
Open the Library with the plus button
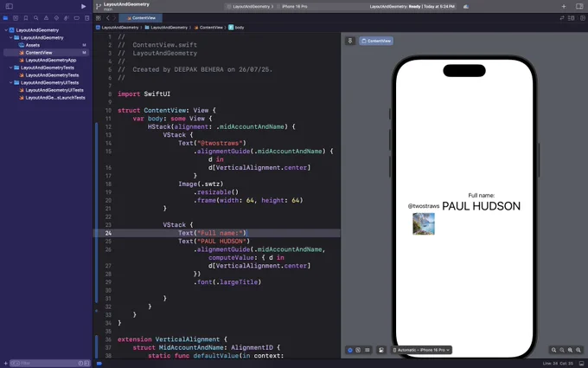[x=564, y=6]
